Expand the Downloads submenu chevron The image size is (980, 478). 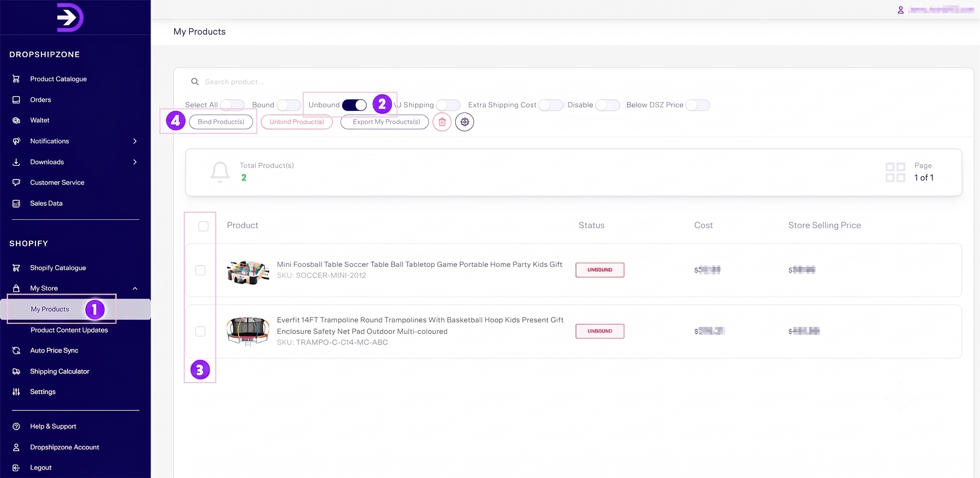[135, 162]
